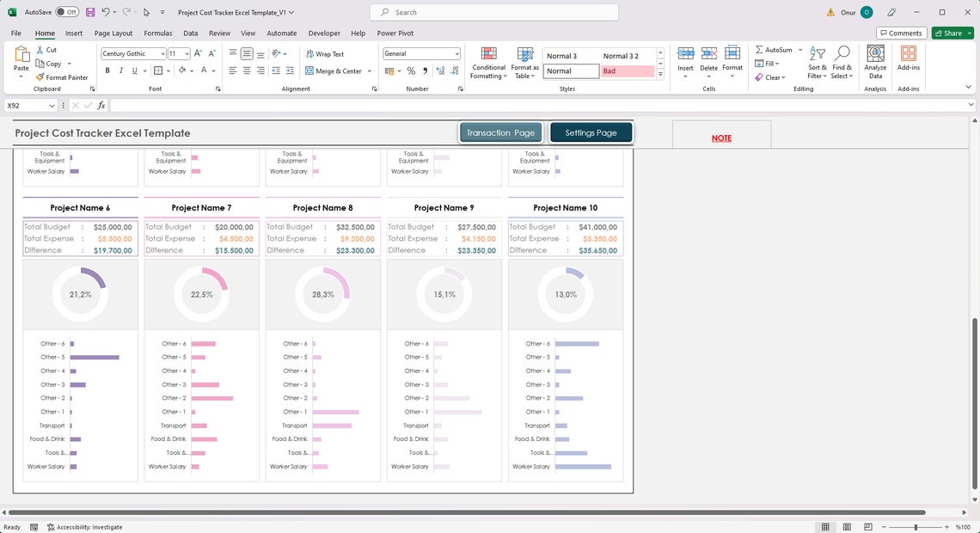Open Conditional Formatting options
This screenshot has width=980, height=533.
[488, 62]
